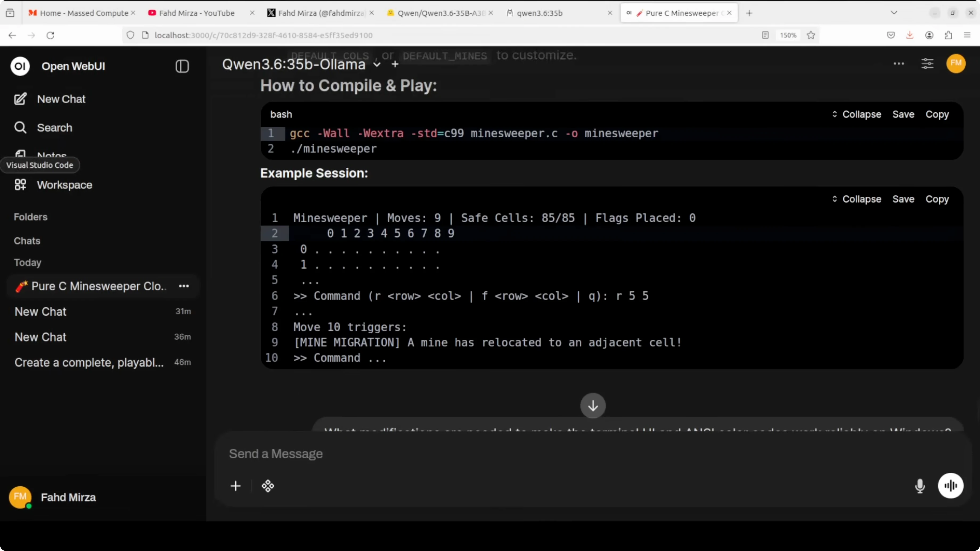Open options menu for Pure C Minesweeper chat
Screen dimensions: 980x551
[x=184, y=286]
